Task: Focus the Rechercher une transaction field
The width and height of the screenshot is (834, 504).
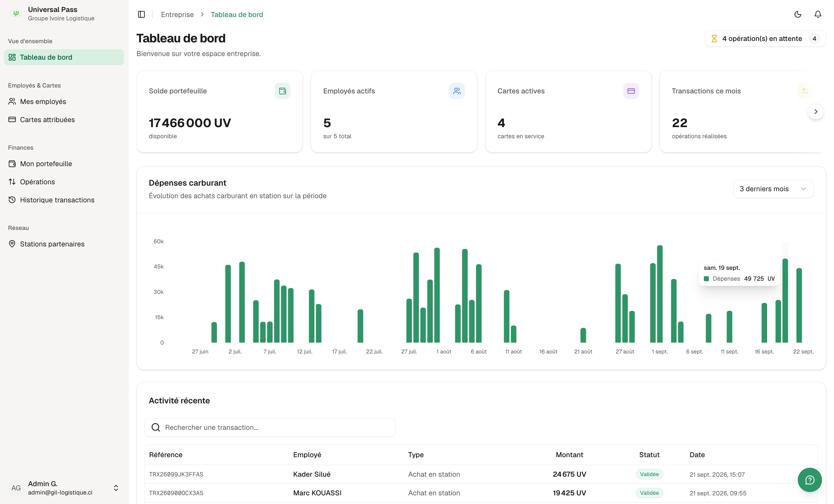Action: click(270, 428)
